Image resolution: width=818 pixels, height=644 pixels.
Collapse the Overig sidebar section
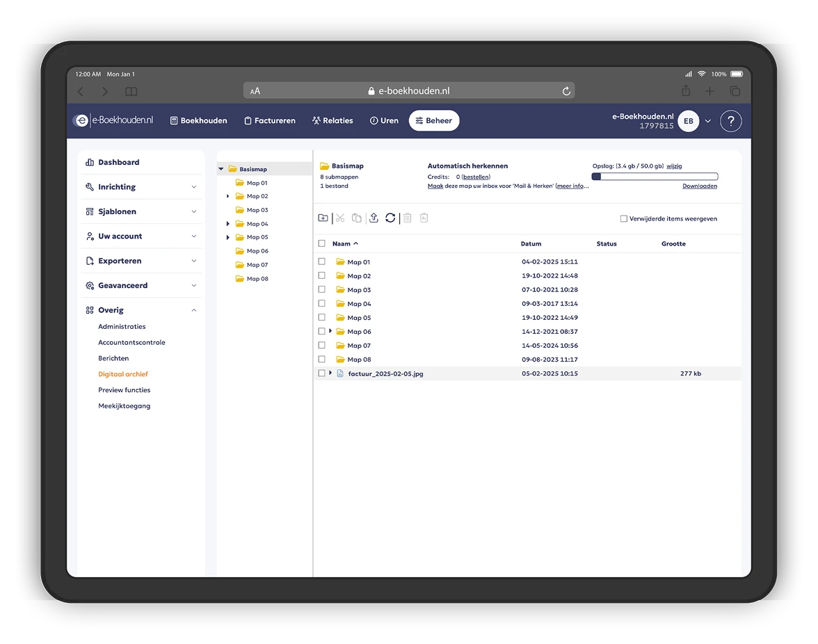[141, 309]
